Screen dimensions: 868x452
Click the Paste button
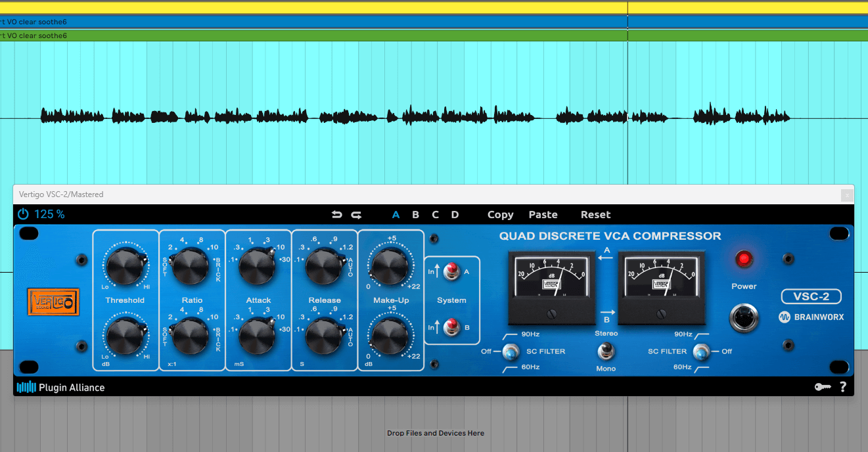(x=543, y=215)
